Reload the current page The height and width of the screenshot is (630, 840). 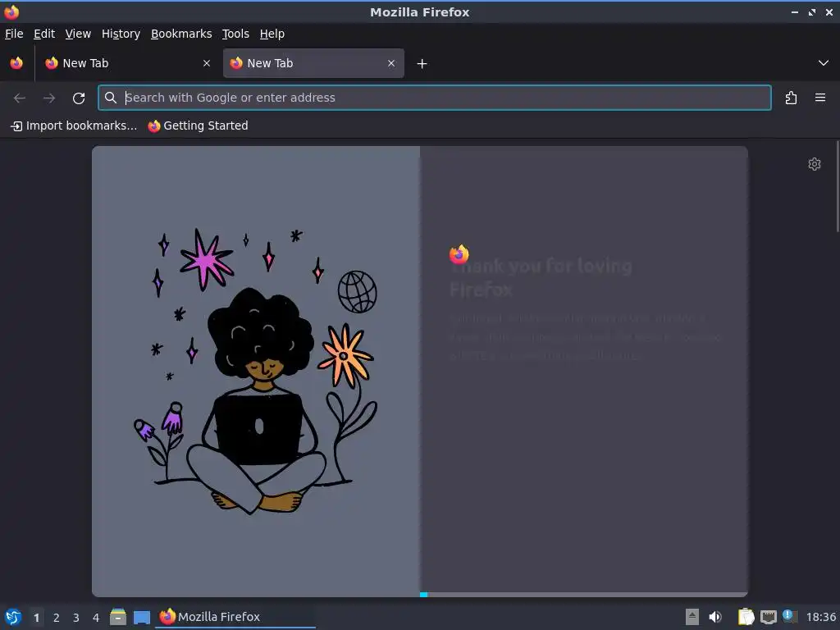pos(79,98)
